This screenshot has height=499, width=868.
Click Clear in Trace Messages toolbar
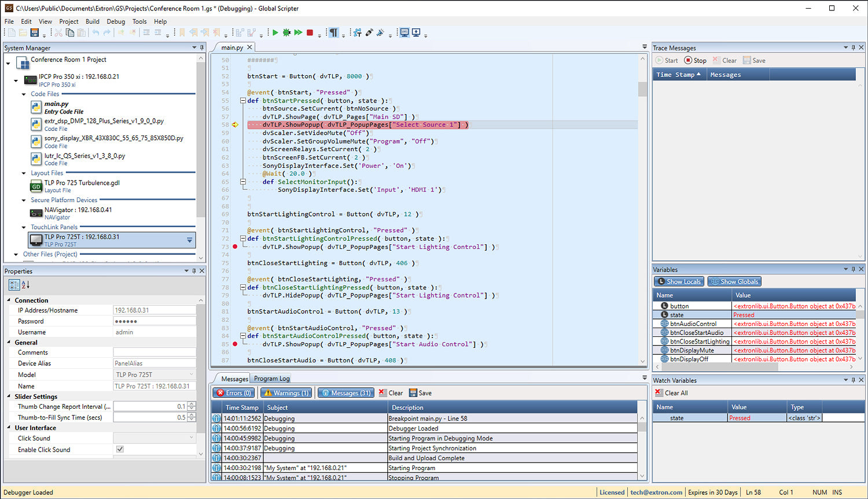tap(724, 60)
